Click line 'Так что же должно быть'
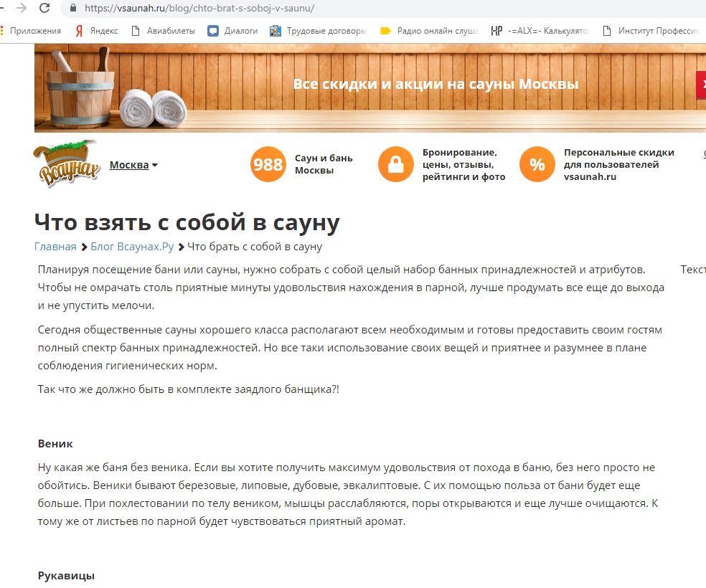Screen dimensions: 706x588 [x=189, y=389]
